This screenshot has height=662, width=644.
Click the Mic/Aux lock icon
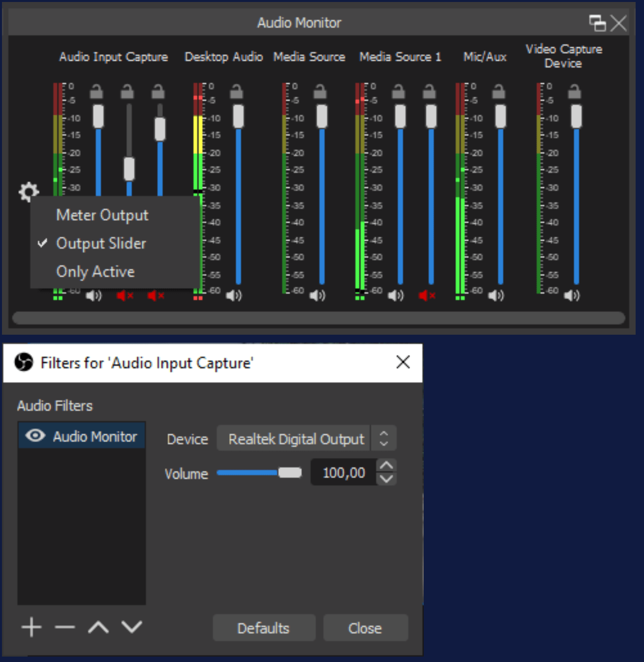pyautogui.click(x=499, y=92)
